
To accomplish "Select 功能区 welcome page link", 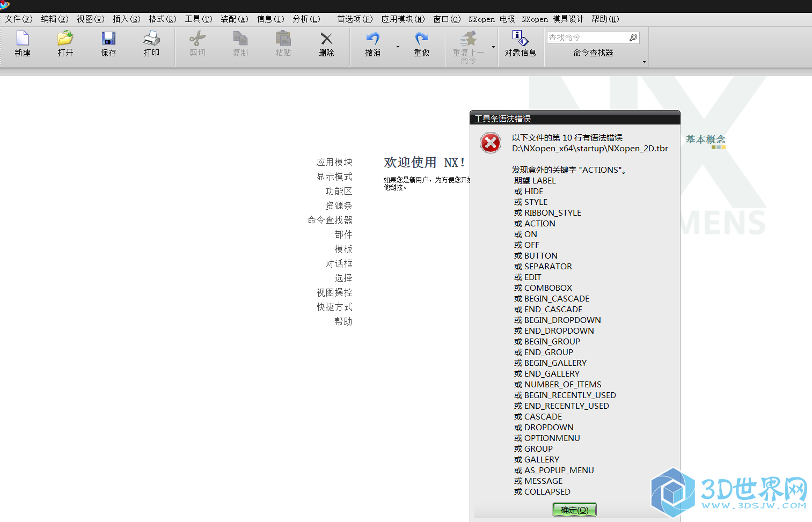I will 339,191.
